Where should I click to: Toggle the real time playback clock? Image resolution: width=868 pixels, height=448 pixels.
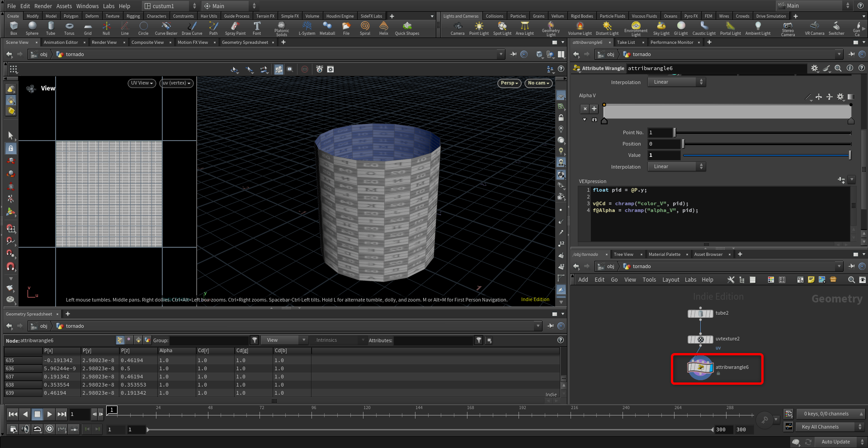pyautogui.click(x=50, y=429)
